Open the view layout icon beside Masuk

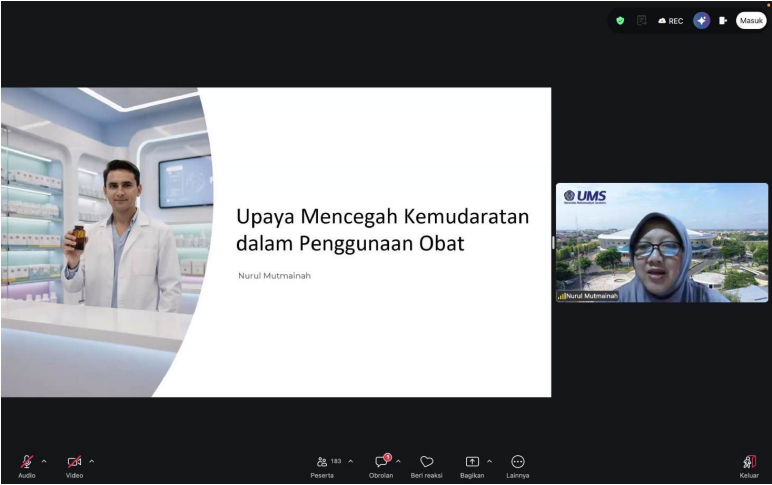click(x=723, y=21)
